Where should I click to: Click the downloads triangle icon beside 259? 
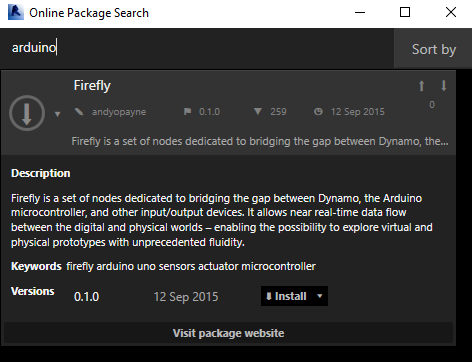click(x=258, y=111)
